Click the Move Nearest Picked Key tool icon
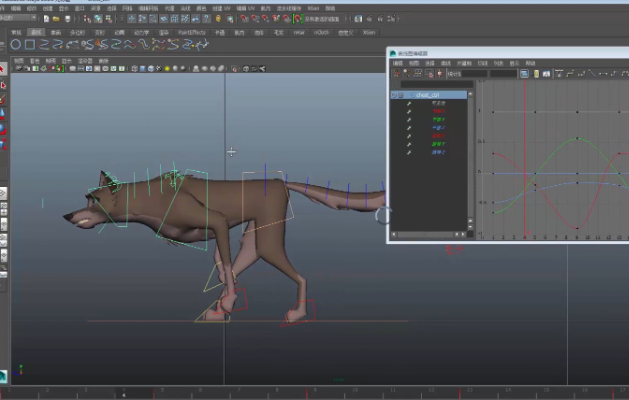This screenshot has width=629, height=400. [x=398, y=74]
